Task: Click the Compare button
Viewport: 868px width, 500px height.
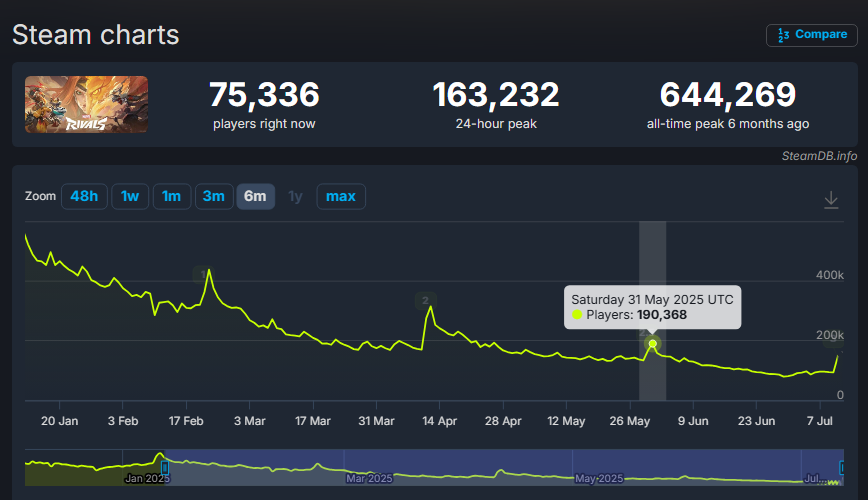Action: pos(812,35)
